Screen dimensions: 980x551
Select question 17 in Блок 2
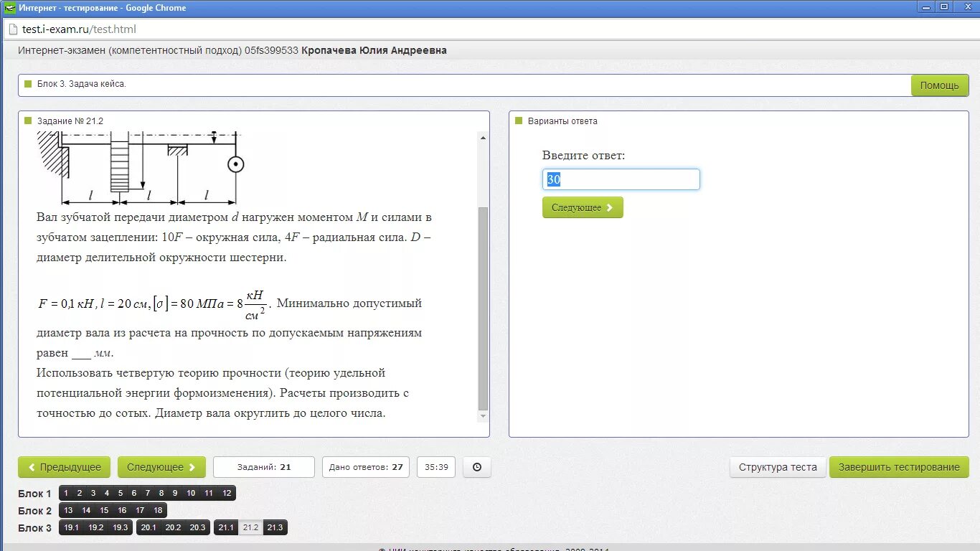[x=140, y=510]
